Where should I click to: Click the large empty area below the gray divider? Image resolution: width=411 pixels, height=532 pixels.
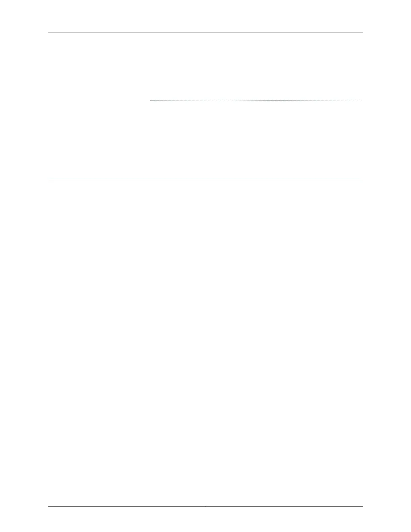point(205,343)
